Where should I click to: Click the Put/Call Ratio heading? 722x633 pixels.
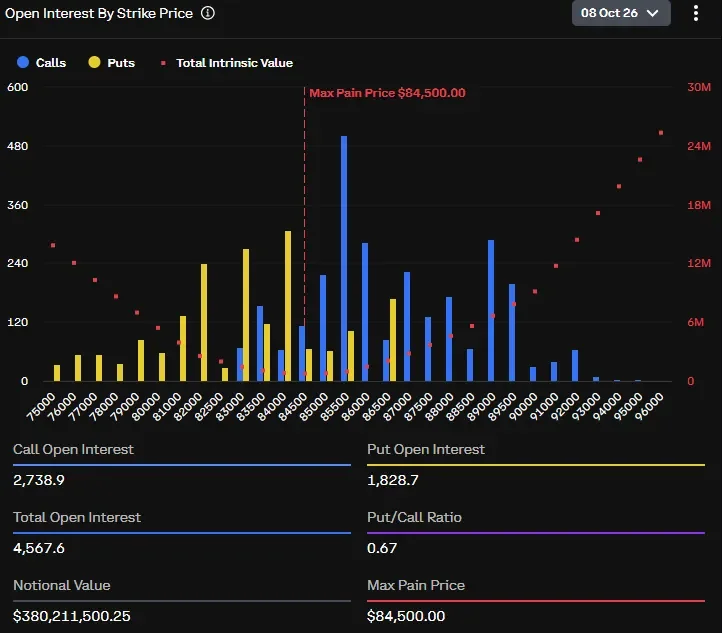point(414,517)
